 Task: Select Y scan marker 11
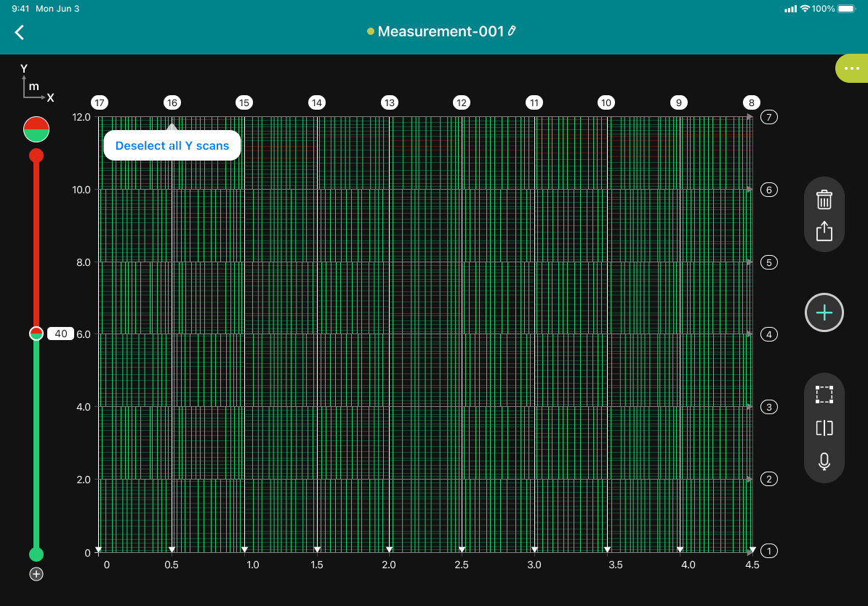[x=534, y=102]
